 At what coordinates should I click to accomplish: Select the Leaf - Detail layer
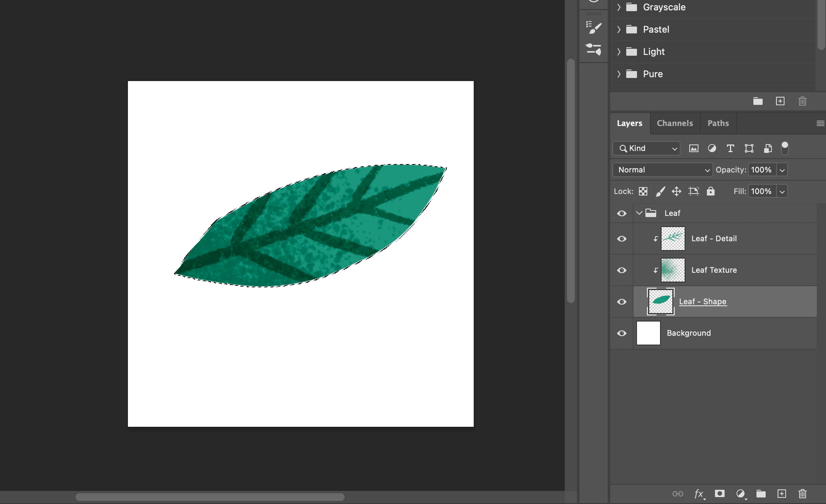[714, 239]
